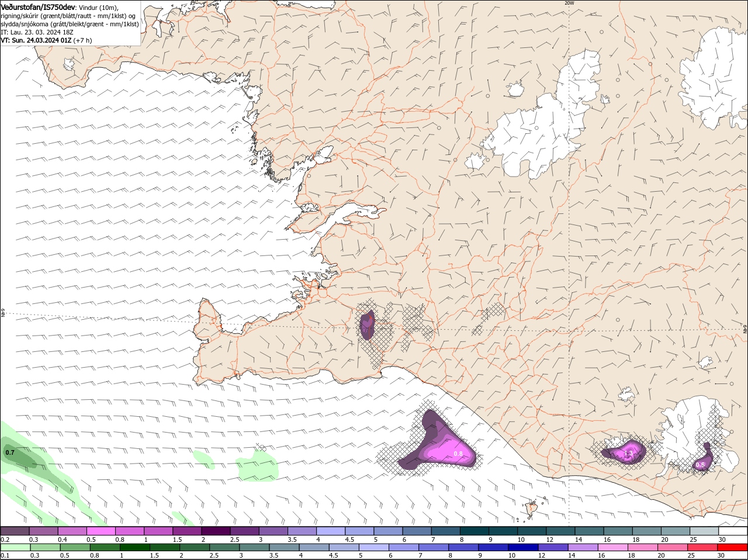Image resolution: width=748 pixels, height=560 pixels.
Task: Select pale grey 25 swatch in snow legend
Action: click(704, 531)
